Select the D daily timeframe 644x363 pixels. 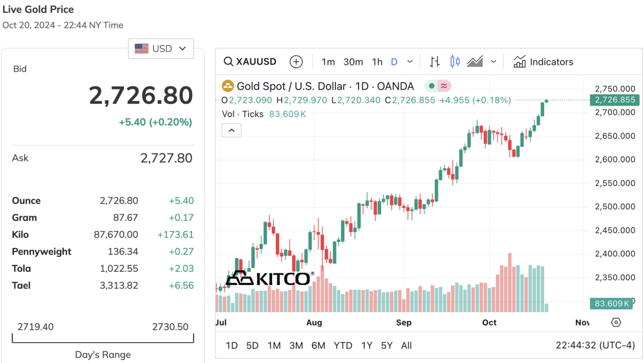pyautogui.click(x=394, y=62)
